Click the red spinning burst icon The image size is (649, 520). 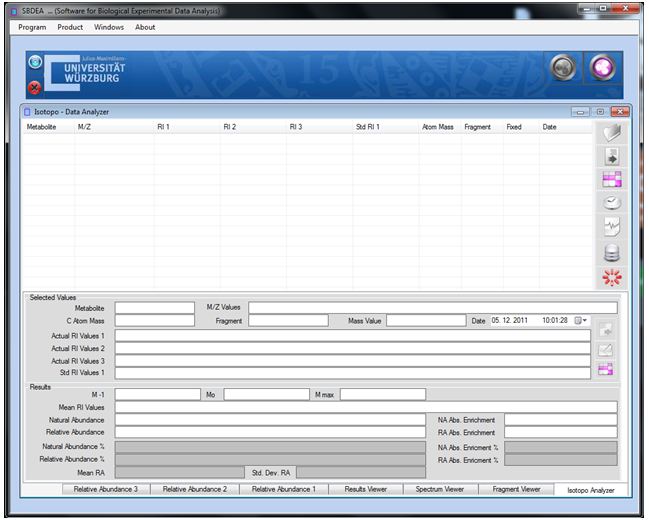(611, 277)
